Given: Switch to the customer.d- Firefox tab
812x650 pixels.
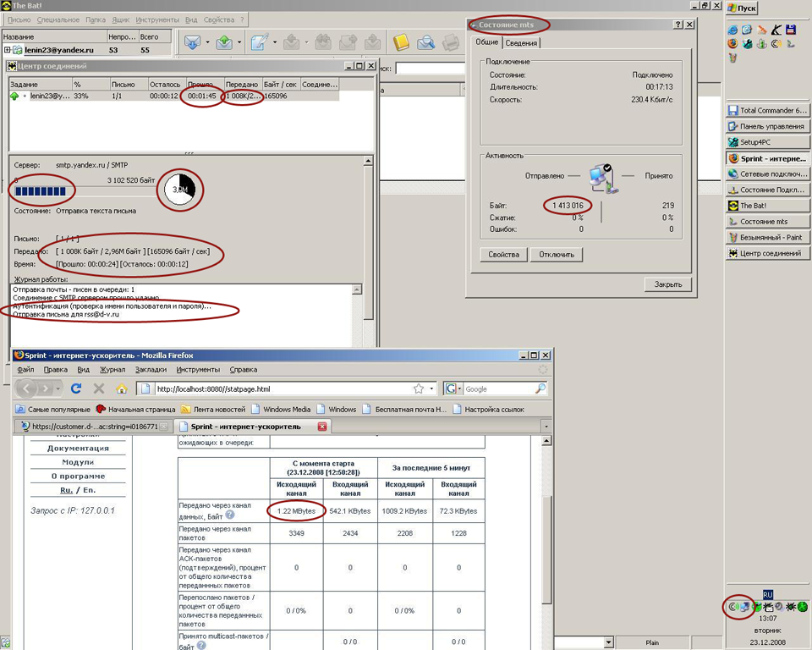Looking at the screenshot, I should click(95, 427).
